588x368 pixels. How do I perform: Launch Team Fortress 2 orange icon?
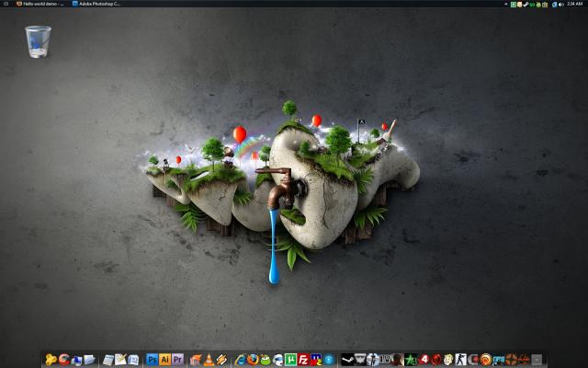511,360
